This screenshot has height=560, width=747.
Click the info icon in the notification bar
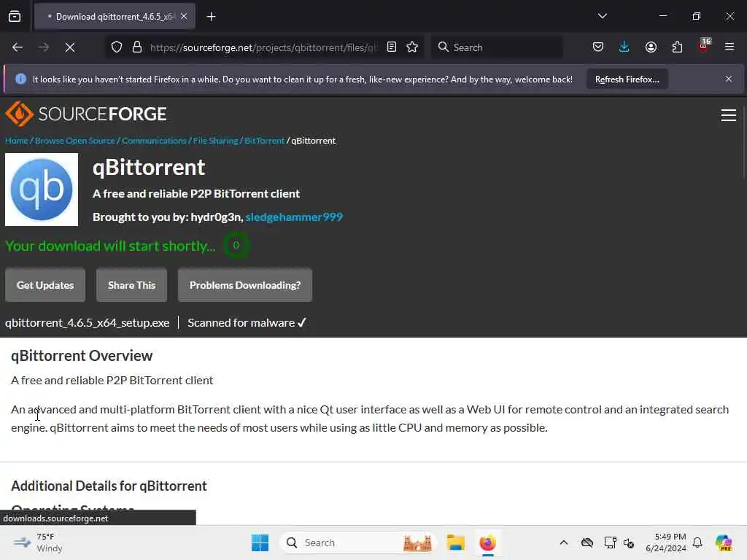click(20, 79)
